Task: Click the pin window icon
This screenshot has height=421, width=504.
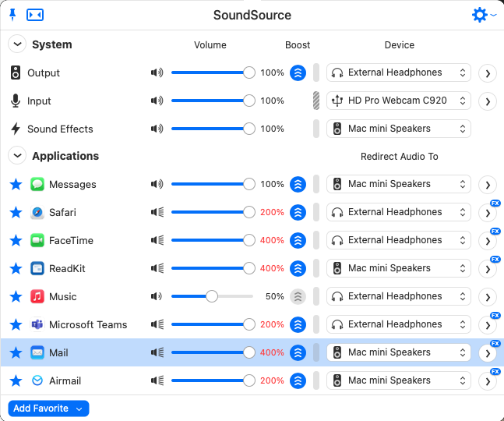Action: [x=12, y=15]
